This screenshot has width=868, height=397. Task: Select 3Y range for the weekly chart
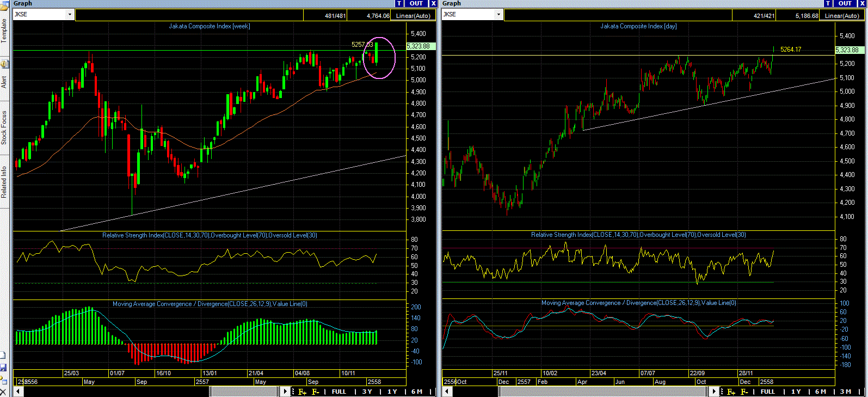pyautogui.click(x=367, y=392)
